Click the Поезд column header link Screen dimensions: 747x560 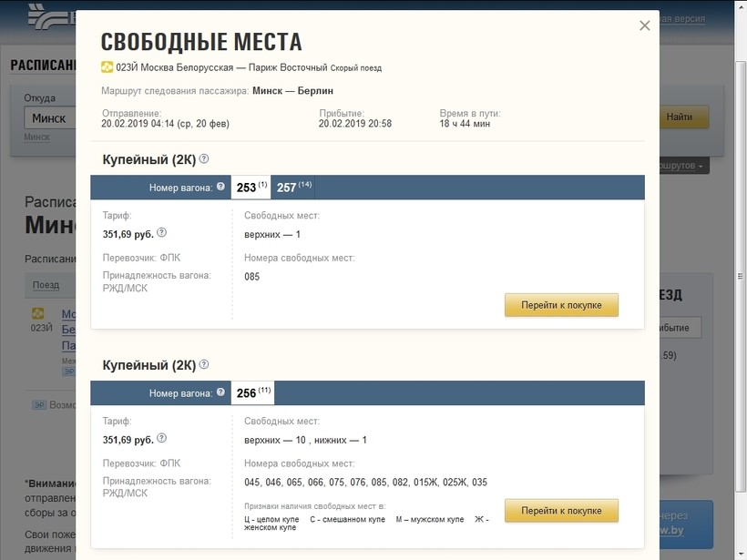tap(46, 285)
